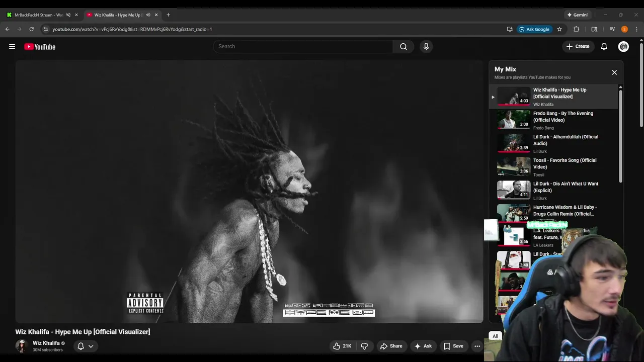Screen dimensions: 644x362
Task: Open the Gemini button in title bar
Action: tap(577, 15)
